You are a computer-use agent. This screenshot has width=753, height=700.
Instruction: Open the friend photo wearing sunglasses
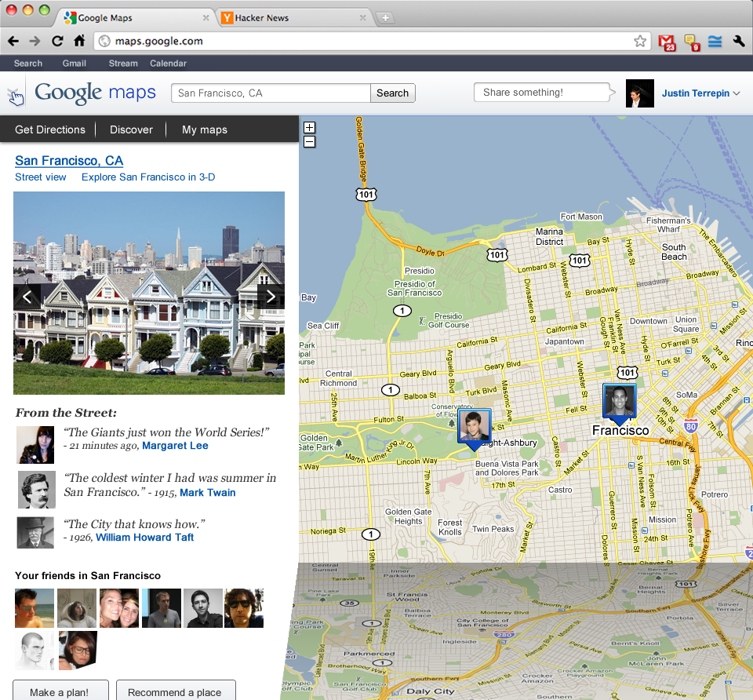coord(244,608)
